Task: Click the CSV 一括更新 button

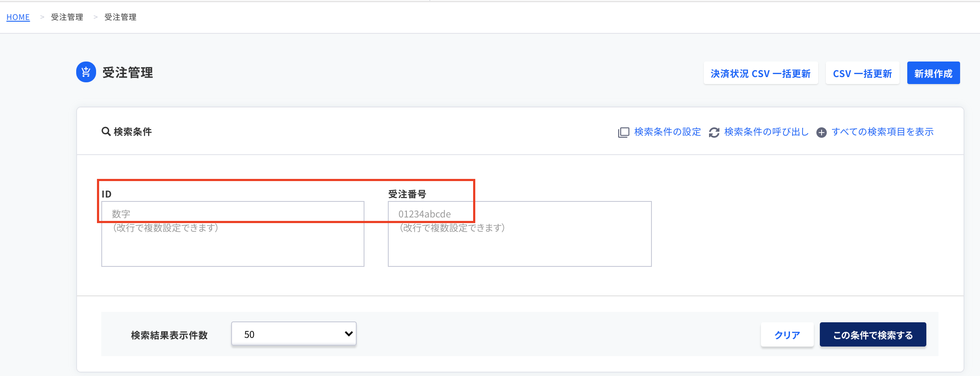Action: pos(862,73)
